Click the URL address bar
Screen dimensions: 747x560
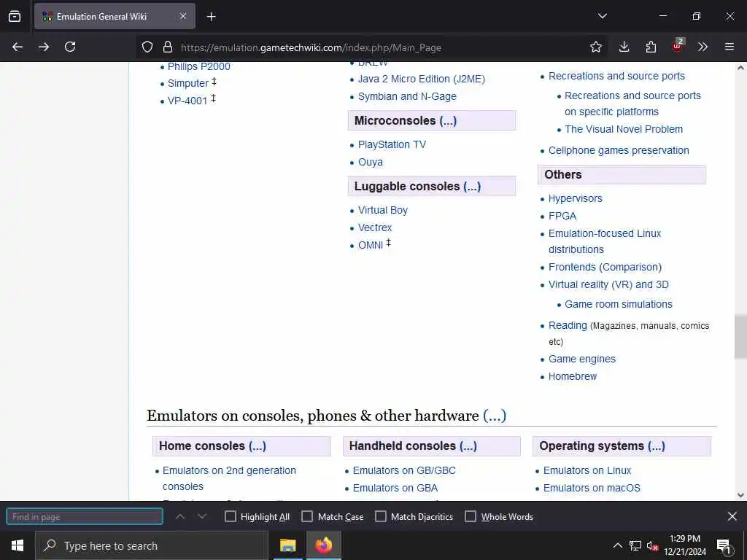(x=371, y=47)
